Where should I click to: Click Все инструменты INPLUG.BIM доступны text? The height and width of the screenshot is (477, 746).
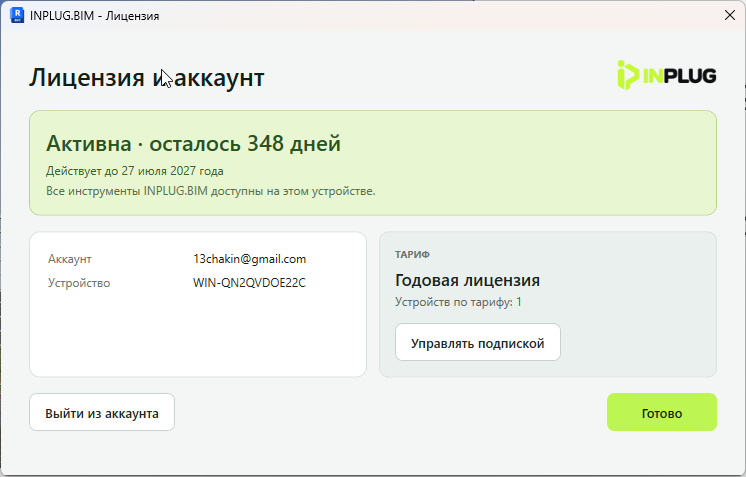pos(210,191)
